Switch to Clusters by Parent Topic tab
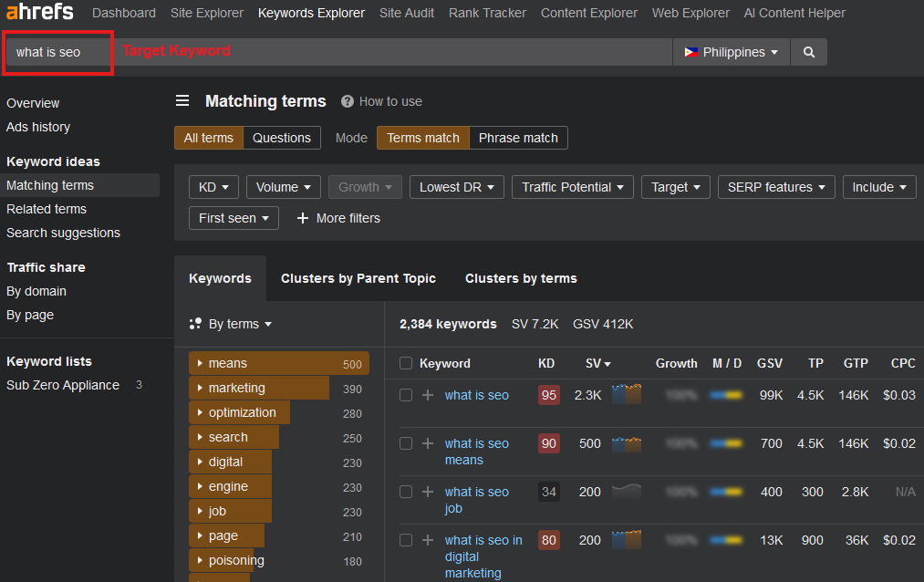924x582 pixels. tap(358, 278)
